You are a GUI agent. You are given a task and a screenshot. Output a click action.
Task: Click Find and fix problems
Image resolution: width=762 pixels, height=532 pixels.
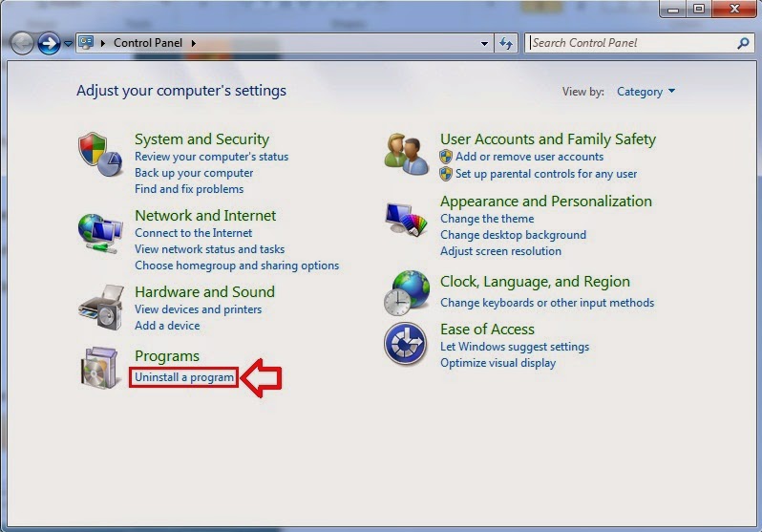coord(189,189)
